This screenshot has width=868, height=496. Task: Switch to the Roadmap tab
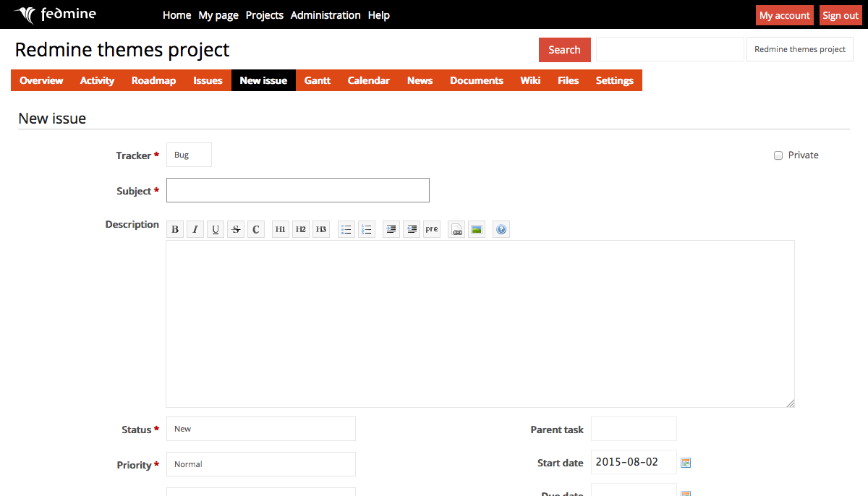coord(153,80)
